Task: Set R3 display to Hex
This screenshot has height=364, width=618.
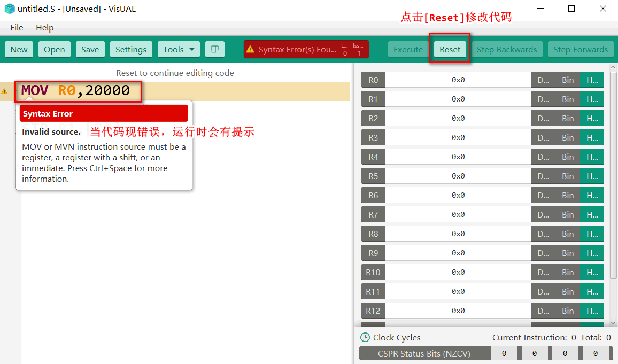Action: click(592, 137)
